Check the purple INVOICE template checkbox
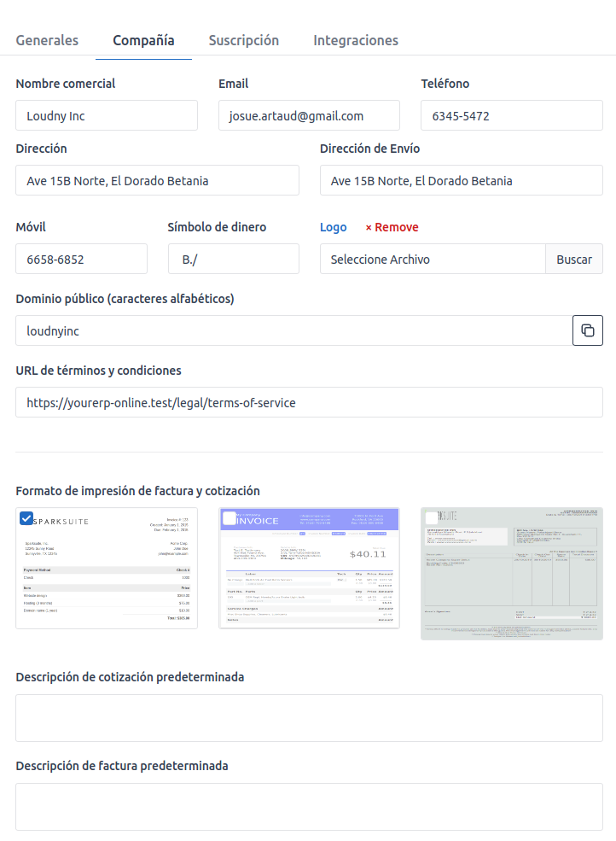 [230, 518]
